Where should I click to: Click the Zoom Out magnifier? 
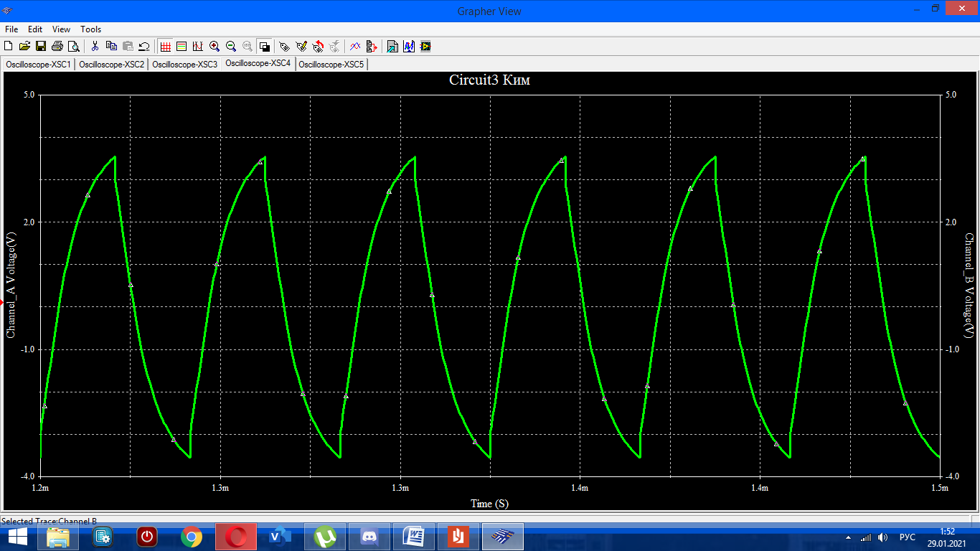tap(231, 47)
